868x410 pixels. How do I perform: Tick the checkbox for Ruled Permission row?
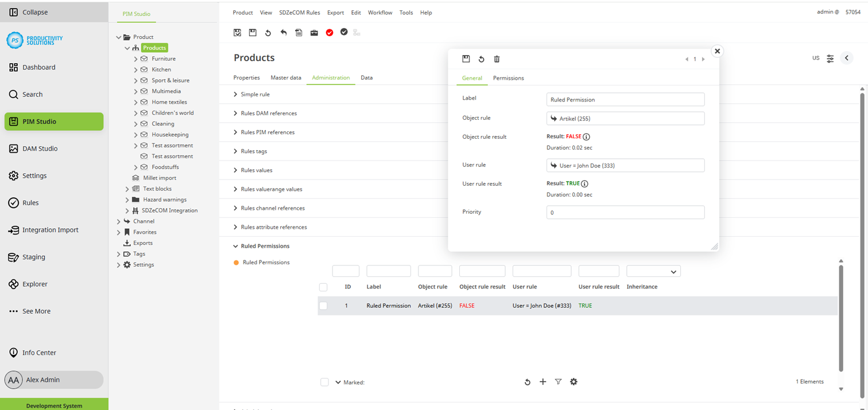[x=323, y=306]
